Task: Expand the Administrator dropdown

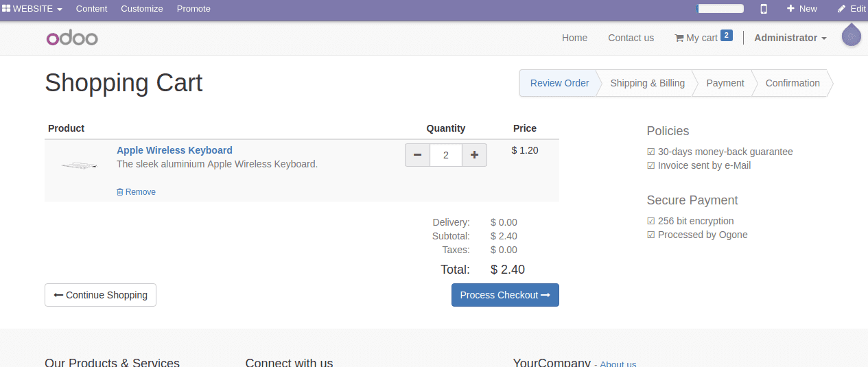Action: tap(790, 38)
